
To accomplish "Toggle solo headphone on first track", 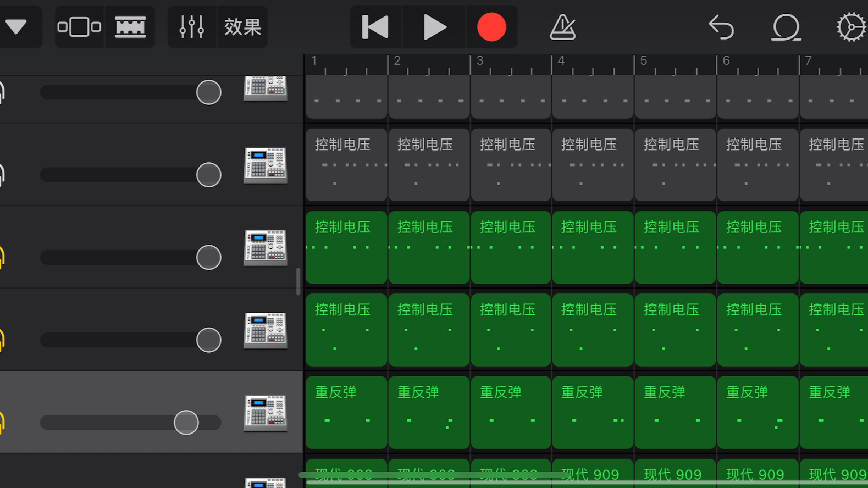I will click(x=2, y=92).
